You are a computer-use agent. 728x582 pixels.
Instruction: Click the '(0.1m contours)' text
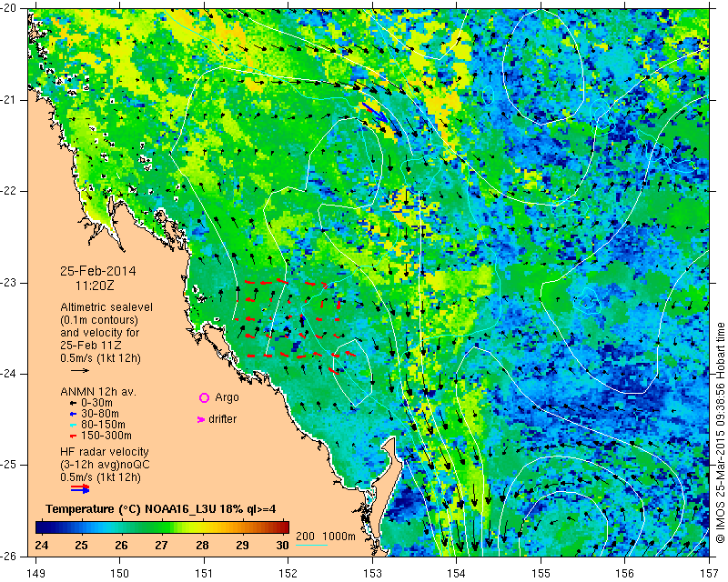(x=99, y=320)
